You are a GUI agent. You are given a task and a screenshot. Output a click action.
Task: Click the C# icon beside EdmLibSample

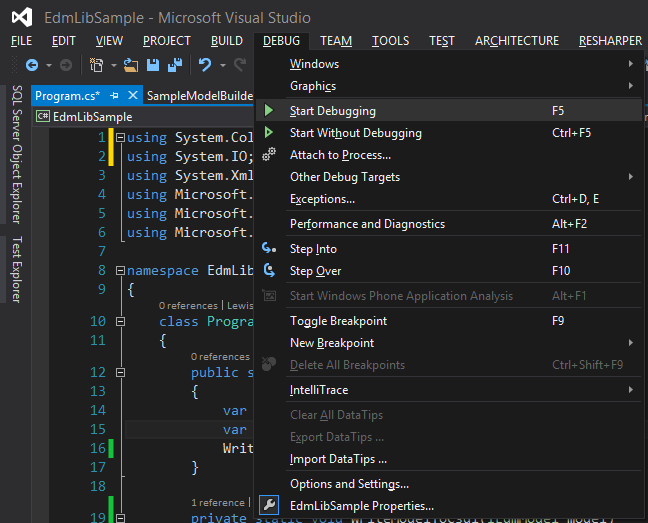(x=43, y=116)
